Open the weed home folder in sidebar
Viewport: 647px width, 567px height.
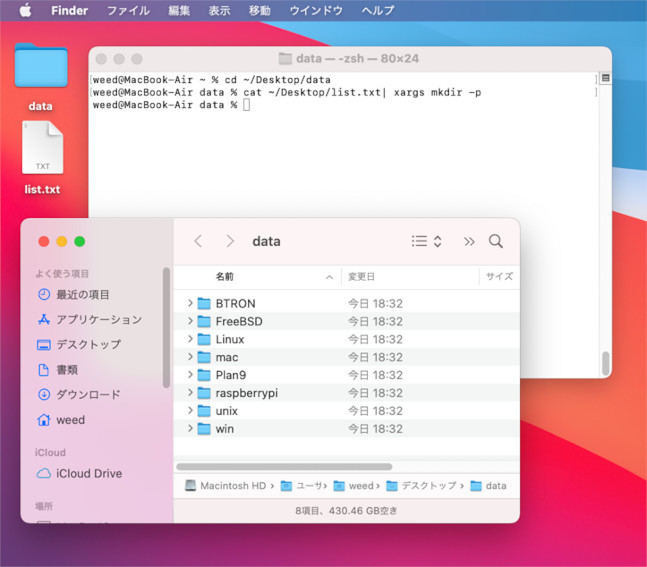[61, 420]
